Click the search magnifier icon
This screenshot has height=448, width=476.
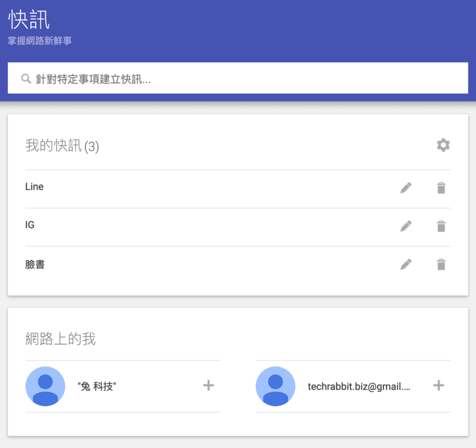point(26,79)
